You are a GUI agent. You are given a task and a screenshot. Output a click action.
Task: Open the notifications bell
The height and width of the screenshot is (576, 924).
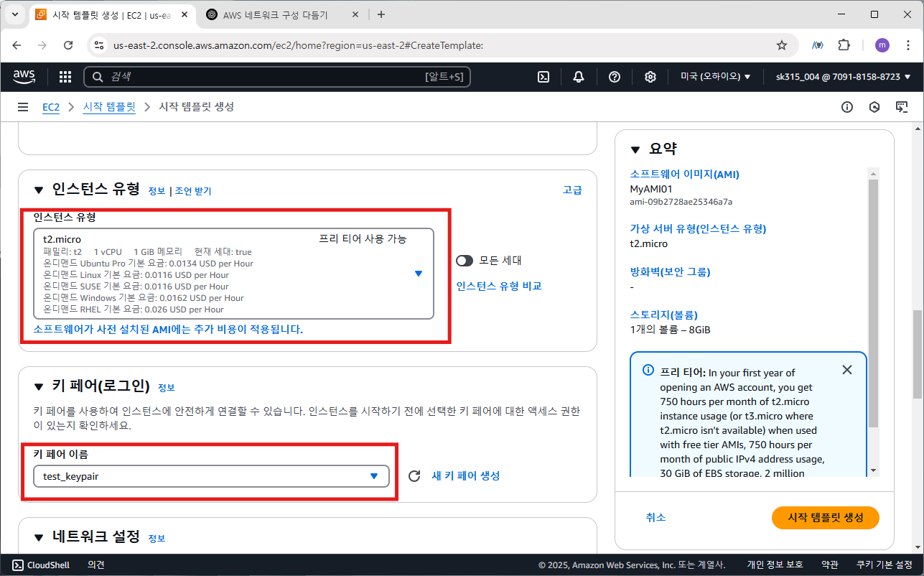click(x=579, y=77)
